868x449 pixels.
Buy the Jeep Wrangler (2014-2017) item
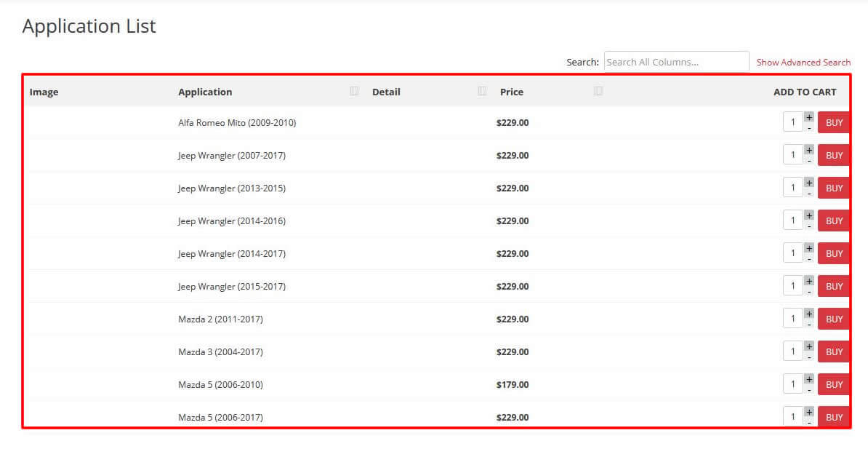pos(834,253)
